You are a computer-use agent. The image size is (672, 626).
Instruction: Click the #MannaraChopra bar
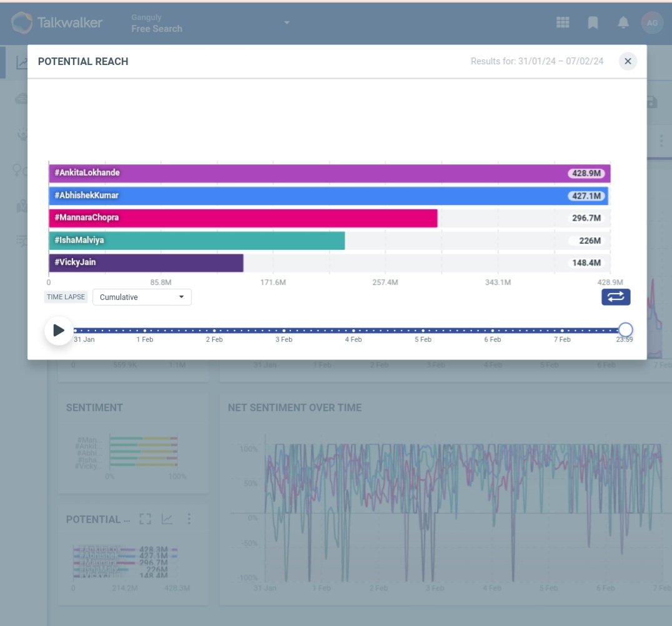tap(243, 218)
